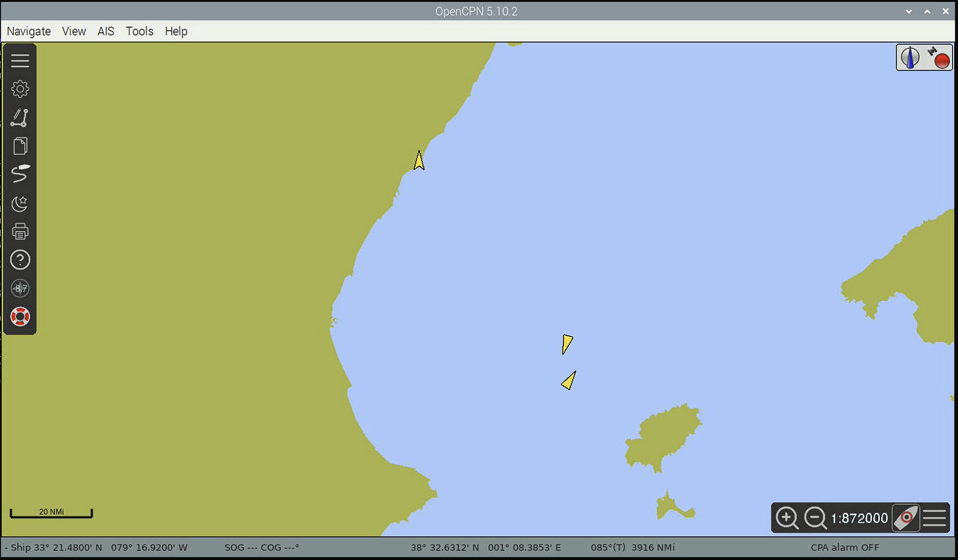Image resolution: width=958 pixels, height=560 pixels.
Task: Select the Create Route tool
Action: [x=20, y=117]
